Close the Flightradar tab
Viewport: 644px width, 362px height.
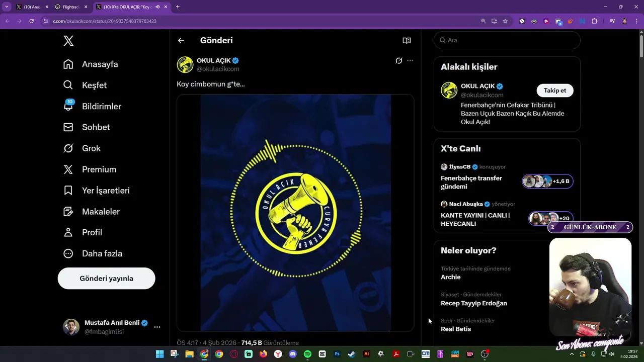[86, 7]
